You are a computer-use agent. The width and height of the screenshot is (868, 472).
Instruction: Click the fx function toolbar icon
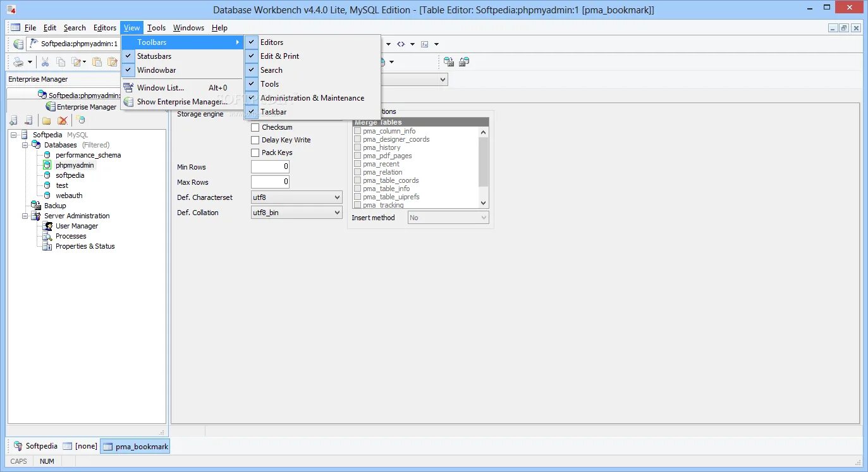coord(425,44)
